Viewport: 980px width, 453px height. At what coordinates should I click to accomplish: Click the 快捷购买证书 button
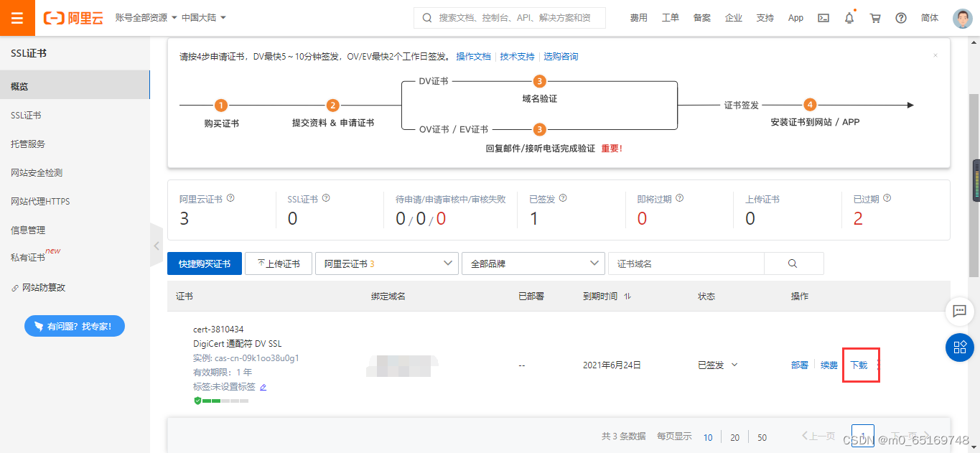205,263
